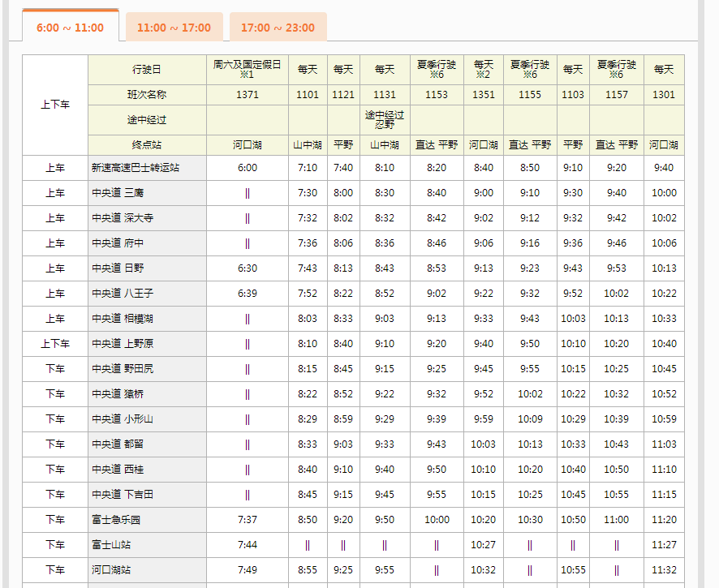
Task: Select bus number 1351 header cell
Action: click(484, 95)
